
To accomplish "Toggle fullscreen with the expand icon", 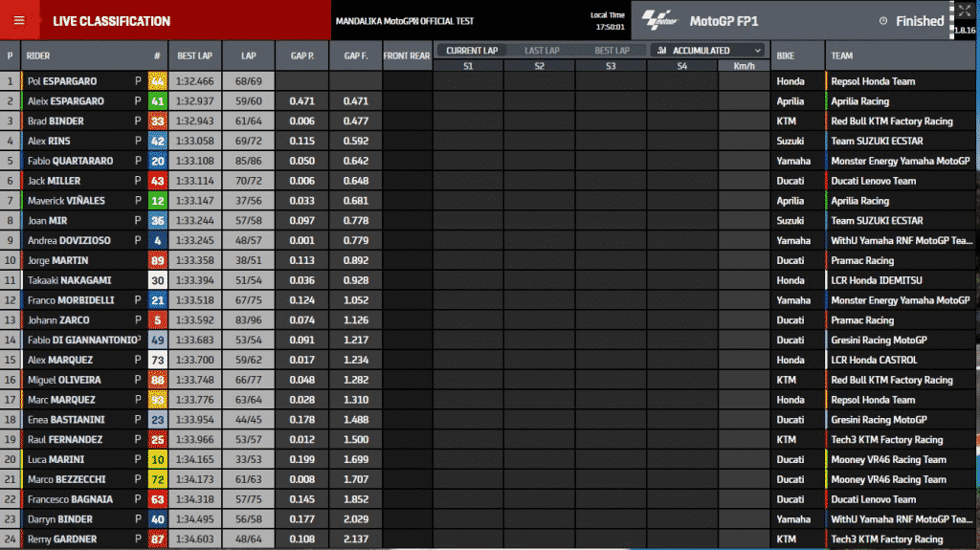I will (x=964, y=11).
